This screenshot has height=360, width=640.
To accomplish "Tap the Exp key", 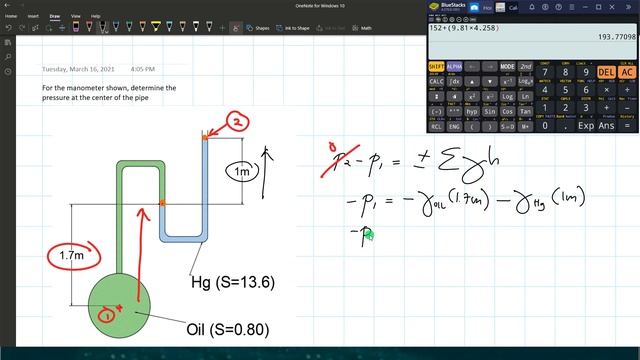I will tap(586, 126).
